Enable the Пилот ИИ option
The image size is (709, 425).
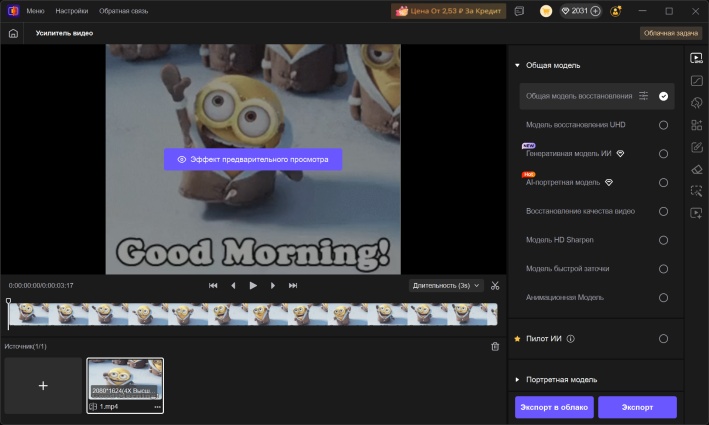pyautogui.click(x=663, y=339)
